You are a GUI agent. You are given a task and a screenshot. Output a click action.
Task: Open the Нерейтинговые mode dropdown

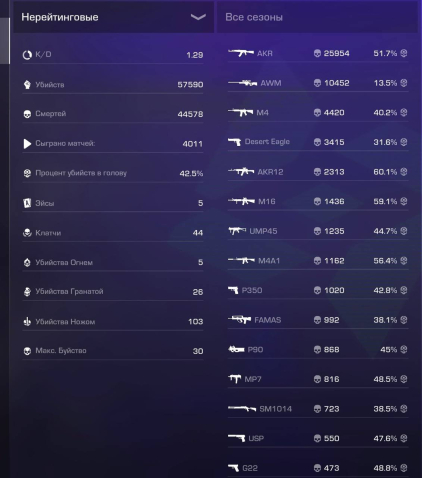tap(113, 17)
